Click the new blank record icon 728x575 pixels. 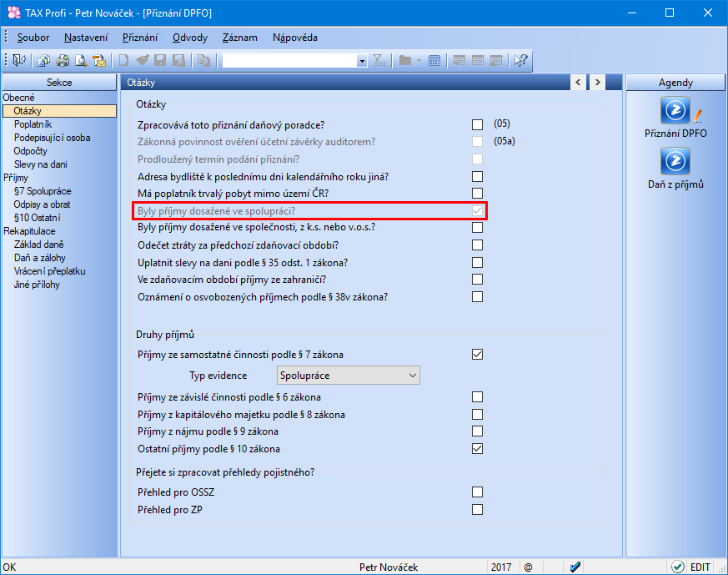[x=124, y=60]
